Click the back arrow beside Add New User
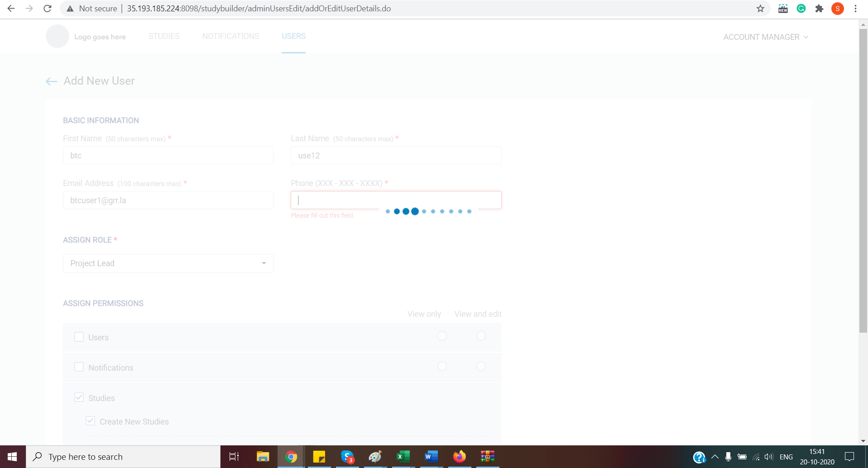868x468 pixels. [51, 81]
